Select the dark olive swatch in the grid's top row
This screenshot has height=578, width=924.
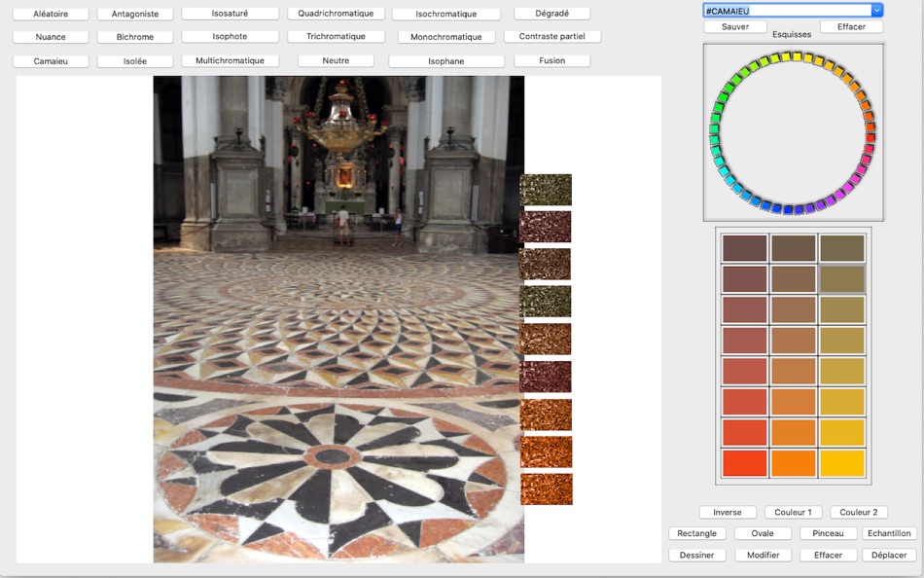point(842,248)
